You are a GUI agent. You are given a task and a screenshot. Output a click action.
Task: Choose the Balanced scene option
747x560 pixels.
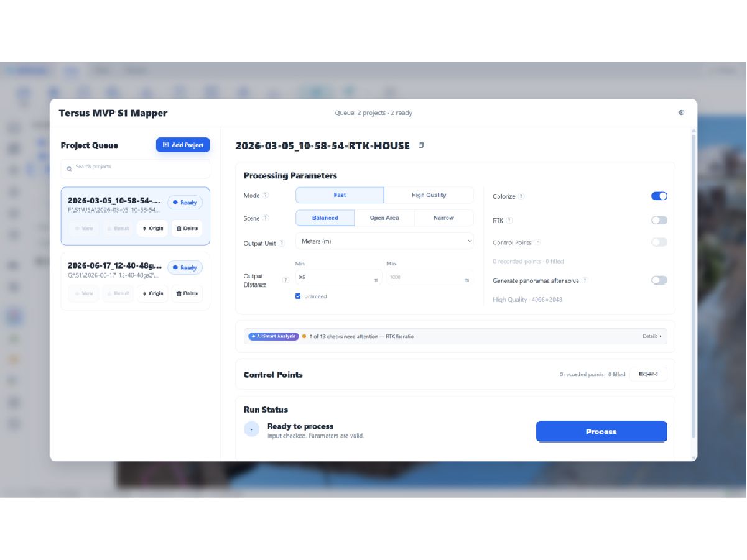click(325, 218)
